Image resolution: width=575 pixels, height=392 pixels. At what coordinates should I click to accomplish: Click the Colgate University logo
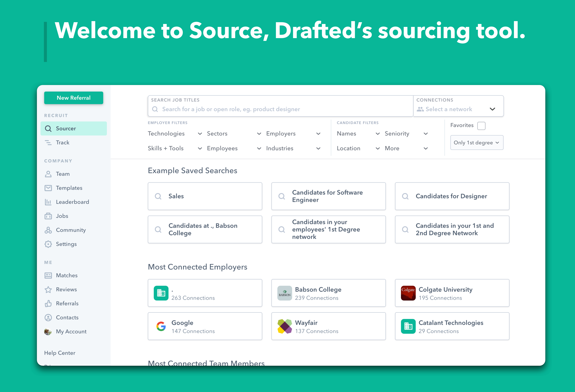tap(408, 293)
